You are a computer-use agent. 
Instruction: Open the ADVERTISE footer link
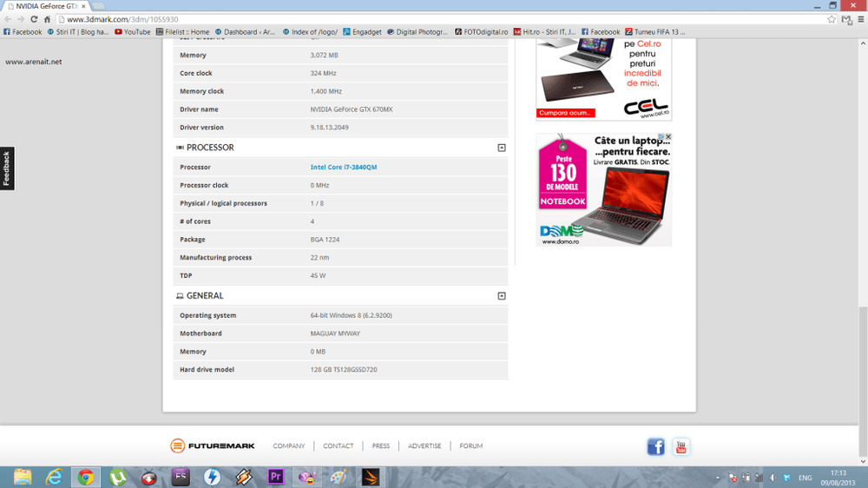[424, 446]
